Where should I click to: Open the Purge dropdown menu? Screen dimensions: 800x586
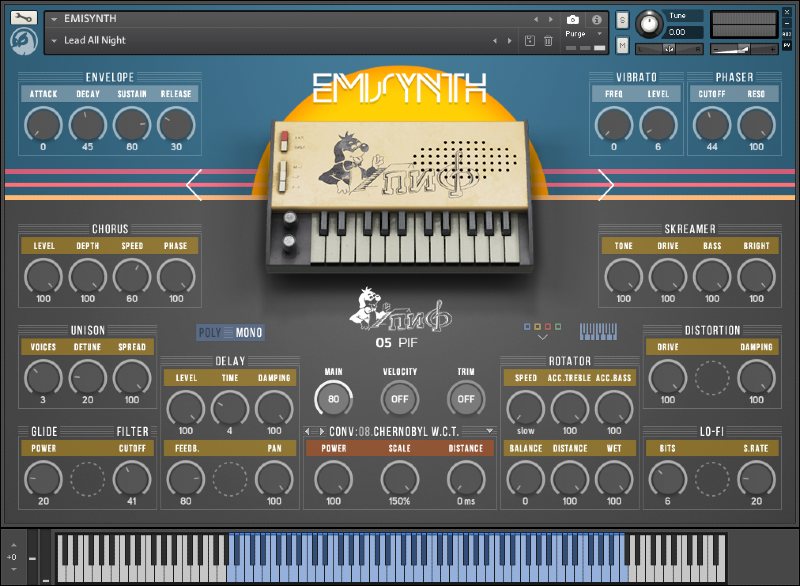point(578,33)
